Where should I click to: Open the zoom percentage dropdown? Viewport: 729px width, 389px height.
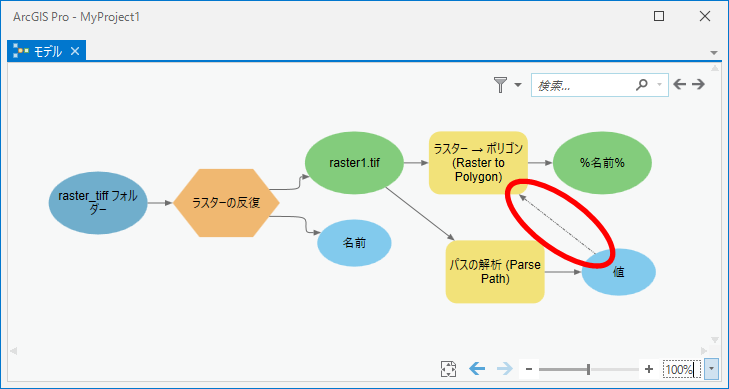(x=711, y=369)
